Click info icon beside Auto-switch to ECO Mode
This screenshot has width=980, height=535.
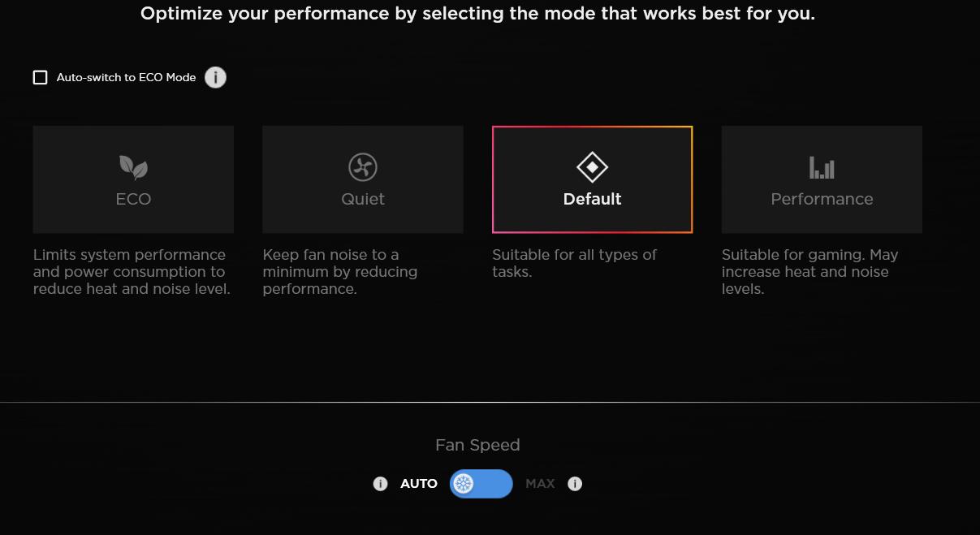coord(215,78)
